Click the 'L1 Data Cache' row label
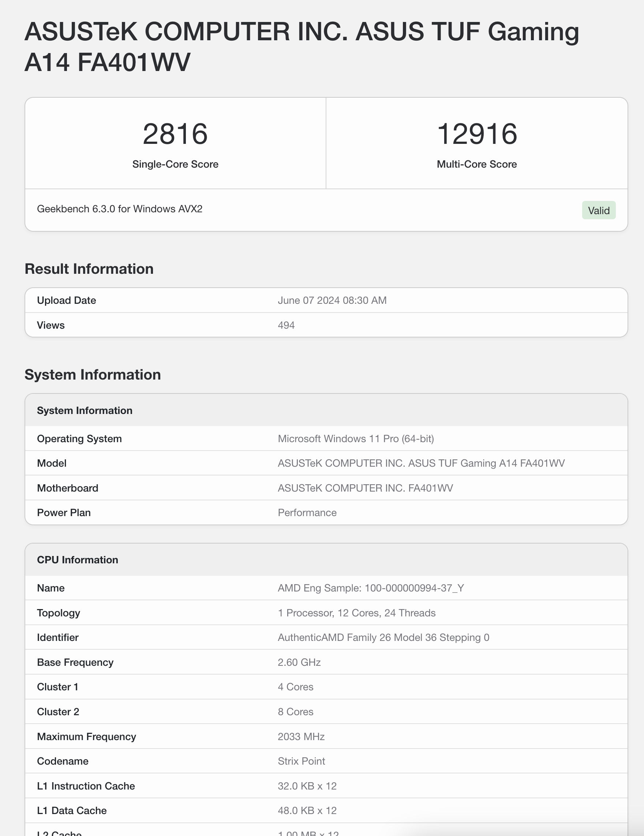The height and width of the screenshot is (836, 644). pos(72,810)
